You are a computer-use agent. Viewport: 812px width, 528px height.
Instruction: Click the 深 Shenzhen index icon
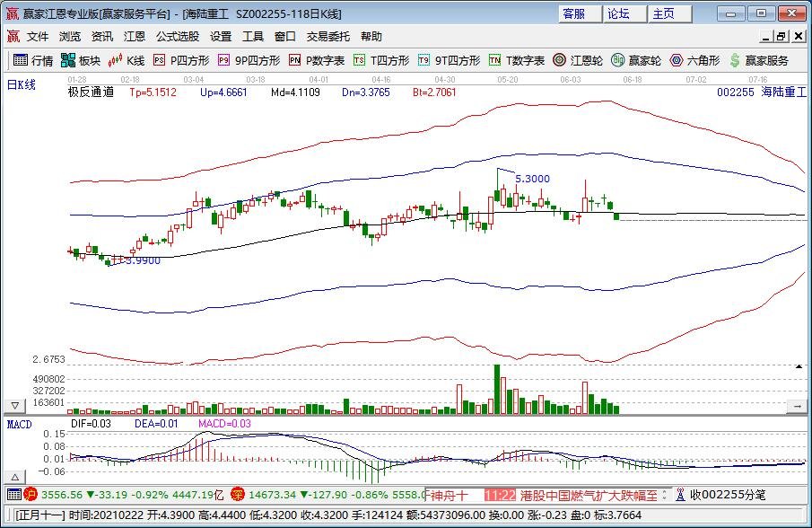[237, 494]
